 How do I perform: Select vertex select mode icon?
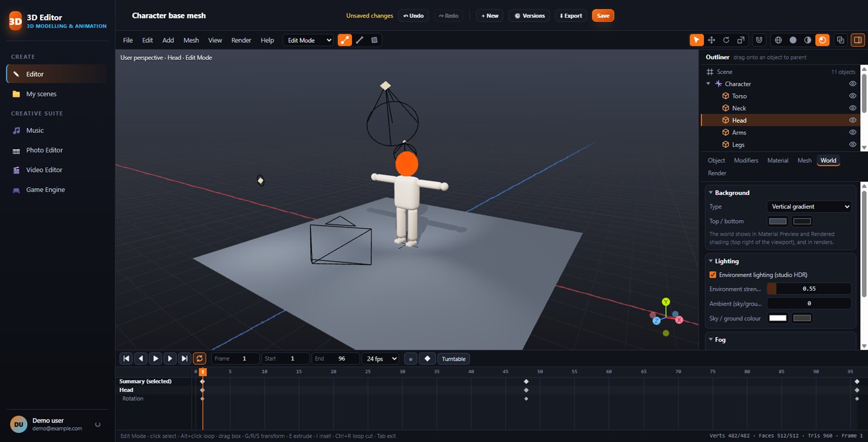[x=344, y=40]
